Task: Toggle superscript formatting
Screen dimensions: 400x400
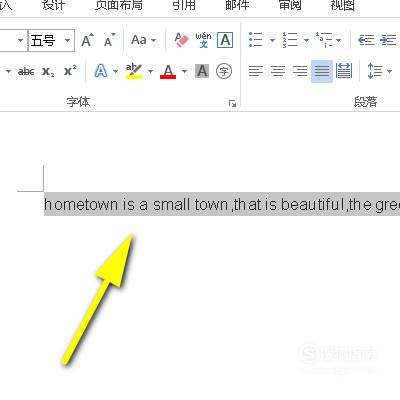Action: tap(70, 71)
